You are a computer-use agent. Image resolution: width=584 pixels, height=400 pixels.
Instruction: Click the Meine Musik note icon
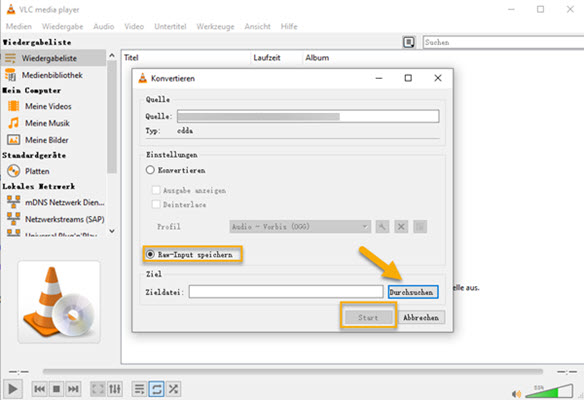click(13, 123)
